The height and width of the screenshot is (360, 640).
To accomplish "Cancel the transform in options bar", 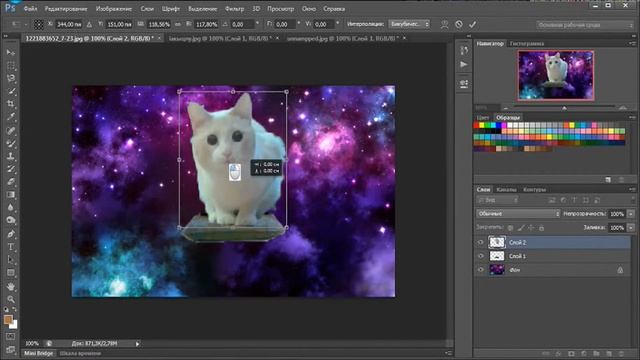I will pos(459,24).
